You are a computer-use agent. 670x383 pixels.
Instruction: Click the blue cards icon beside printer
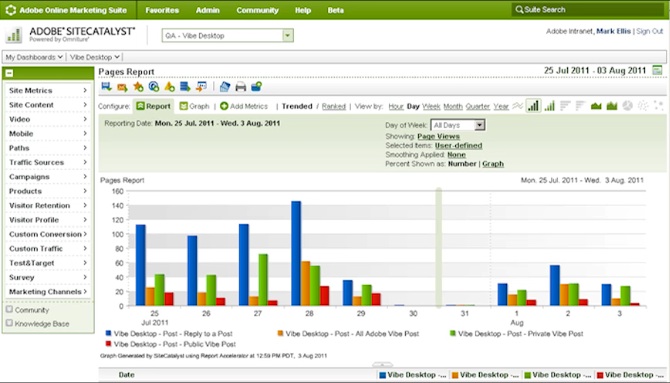(225, 87)
